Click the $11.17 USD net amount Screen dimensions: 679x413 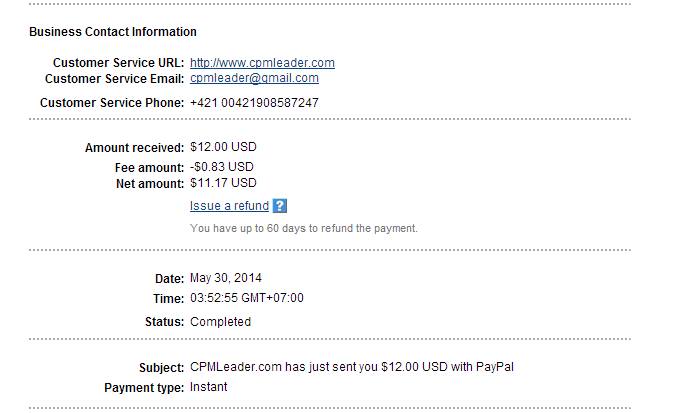pyautogui.click(x=223, y=183)
